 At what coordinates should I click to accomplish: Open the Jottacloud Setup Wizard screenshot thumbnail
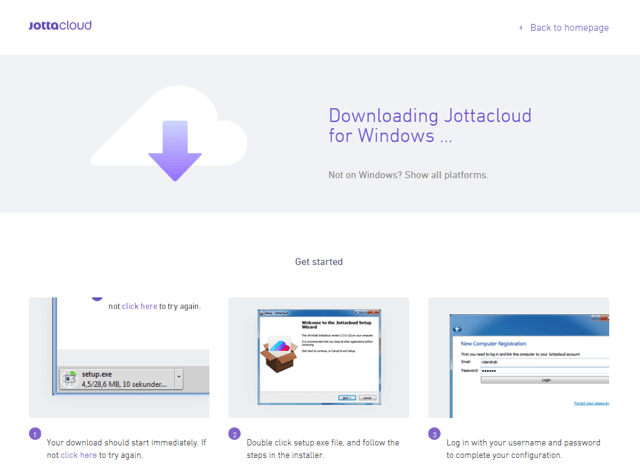click(x=318, y=357)
